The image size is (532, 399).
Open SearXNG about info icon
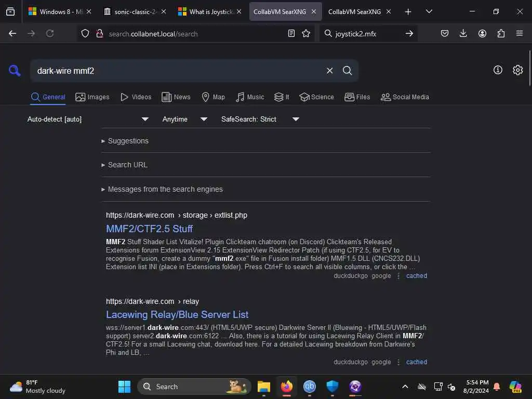tap(498, 70)
